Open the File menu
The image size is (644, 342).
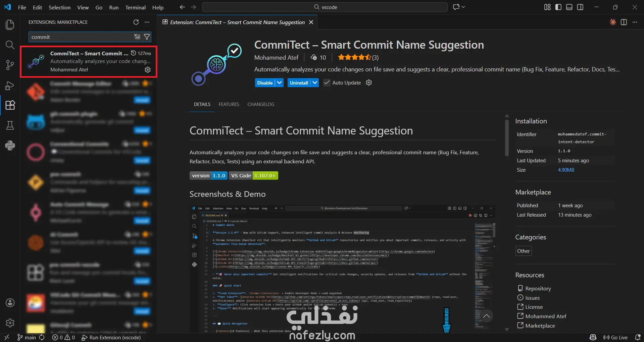pyautogui.click(x=22, y=7)
